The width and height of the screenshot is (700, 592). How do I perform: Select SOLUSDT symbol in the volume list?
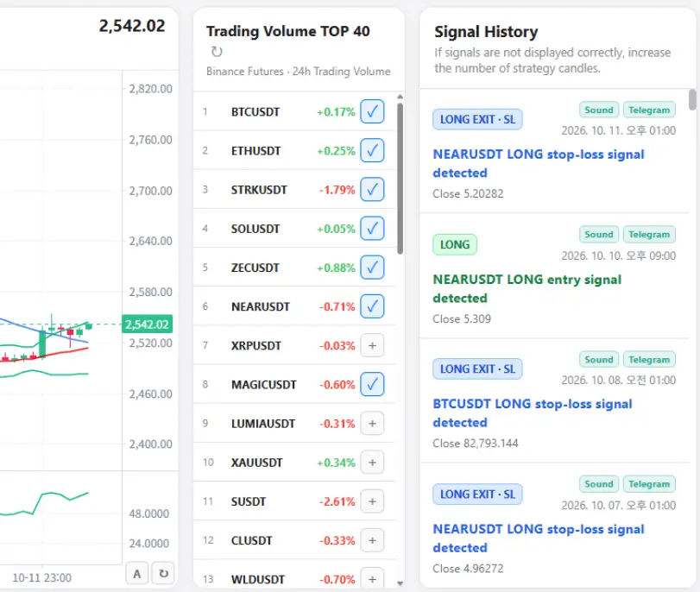255,229
